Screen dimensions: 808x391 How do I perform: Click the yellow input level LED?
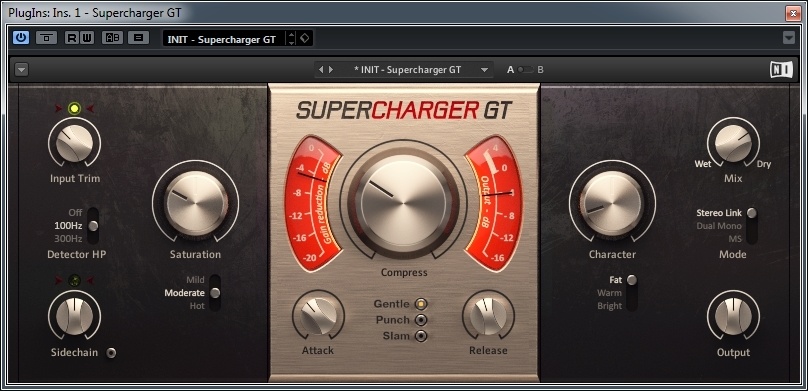[x=75, y=108]
